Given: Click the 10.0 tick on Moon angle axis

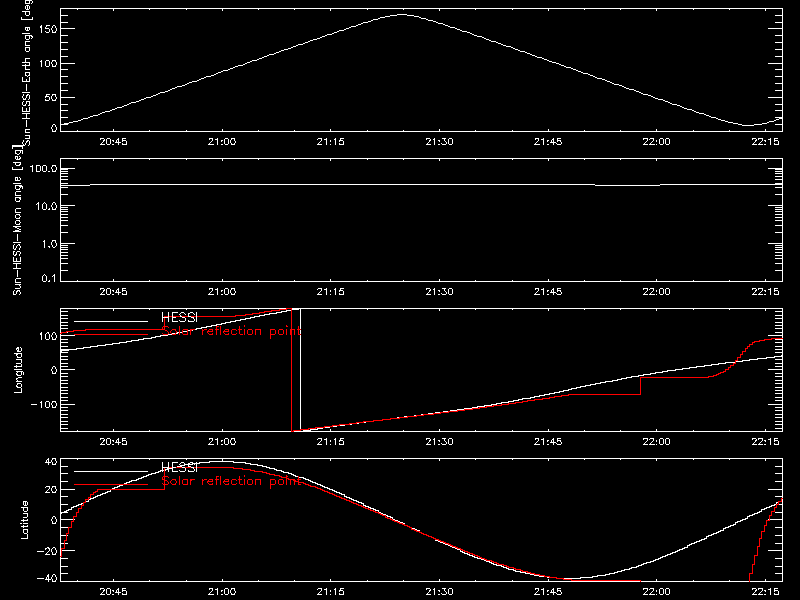Looking at the screenshot, I should [46, 206].
